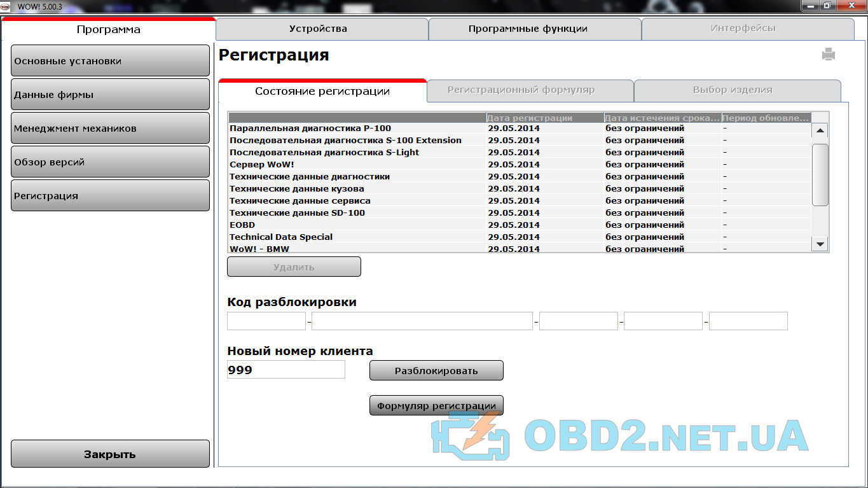The height and width of the screenshot is (488, 868).
Task: Select Технические данные сервиса row
Action: [x=520, y=201]
